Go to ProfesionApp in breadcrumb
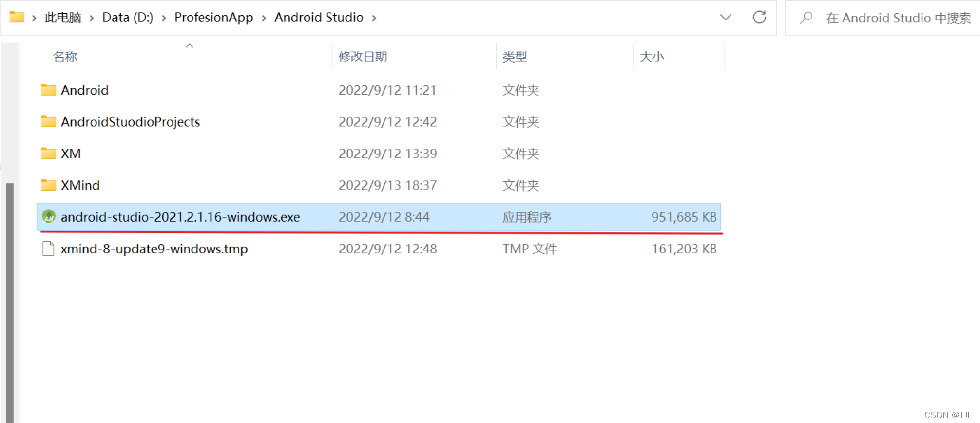Viewport: 980px width, 423px height. pos(213,18)
